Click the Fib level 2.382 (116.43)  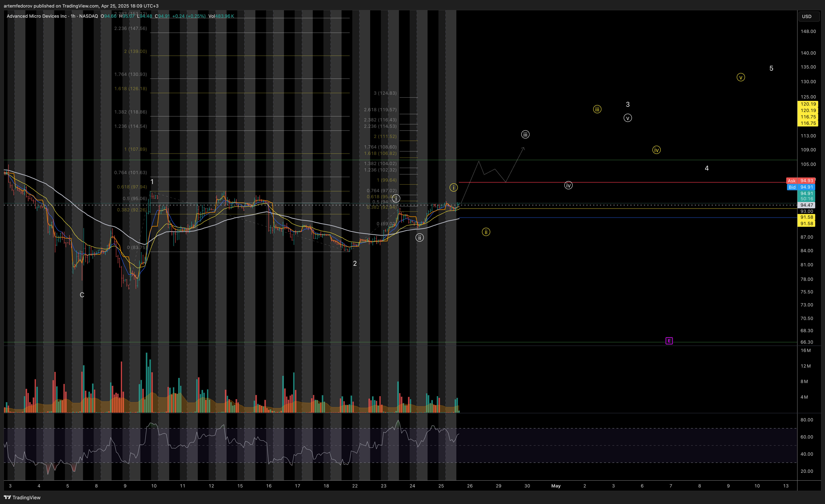pos(380,120)
